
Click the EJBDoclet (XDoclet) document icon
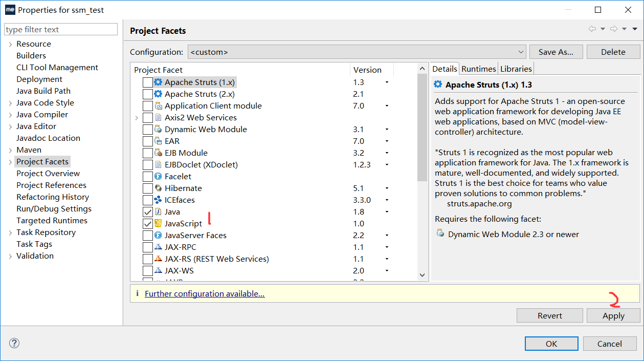click(158, 164)
